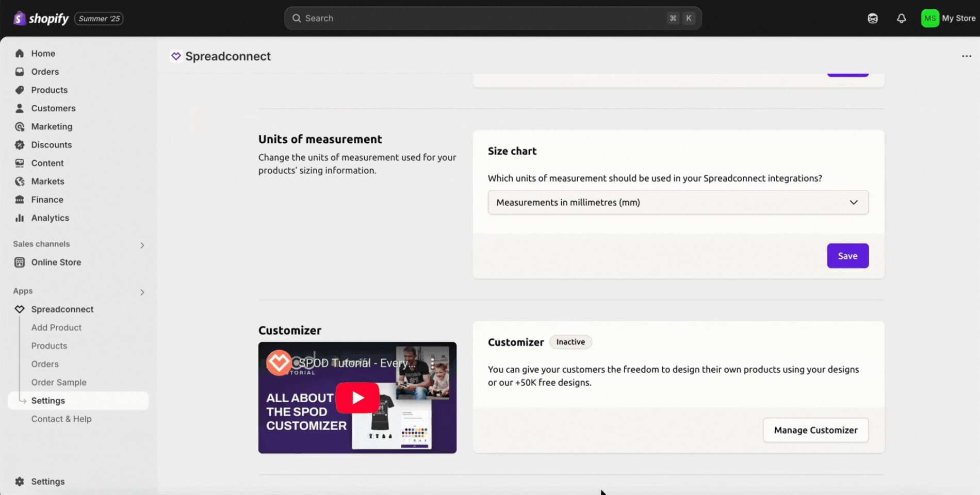
Task: Click the Orders inbox icon in main sidebar
Action: click(x=20, y=72)
